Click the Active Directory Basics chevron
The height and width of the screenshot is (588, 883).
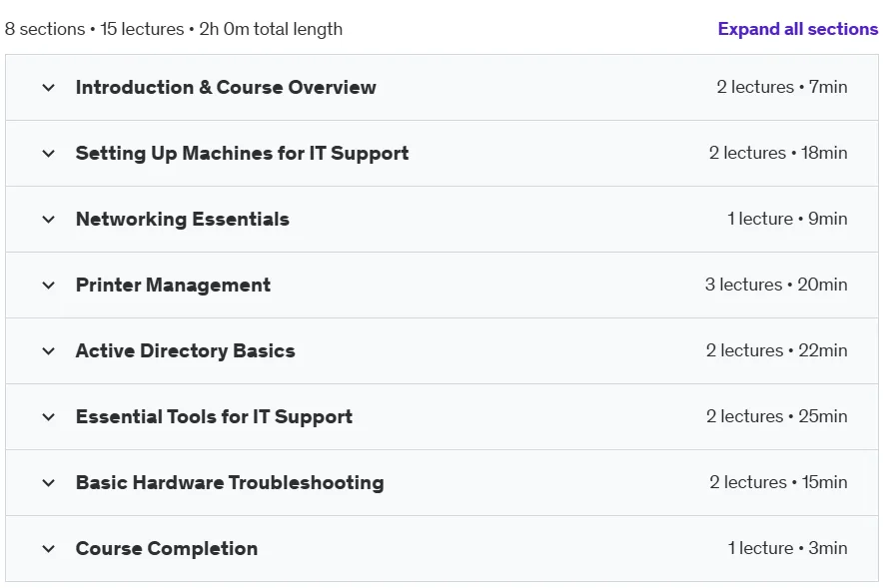48,351
